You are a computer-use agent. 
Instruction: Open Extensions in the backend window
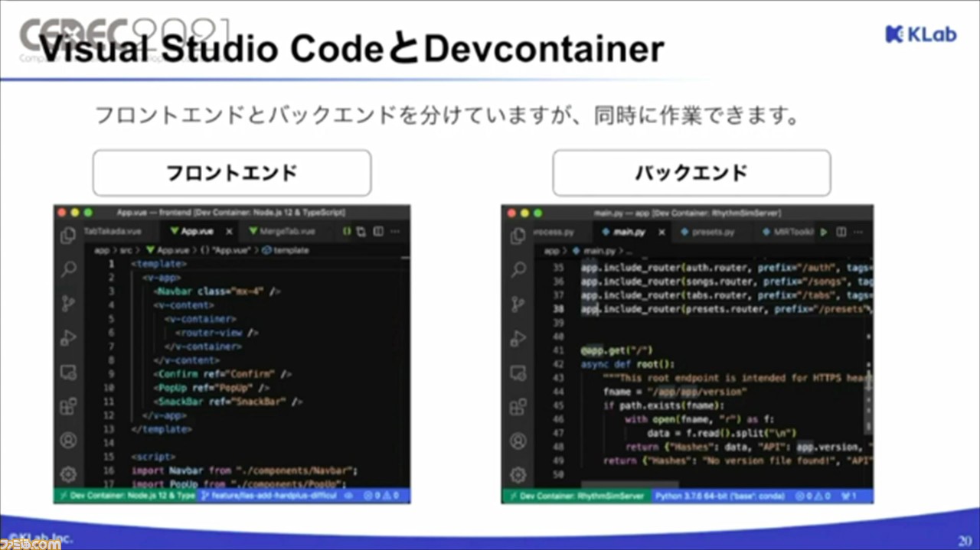pyautogui.click(x=518, y=405)
